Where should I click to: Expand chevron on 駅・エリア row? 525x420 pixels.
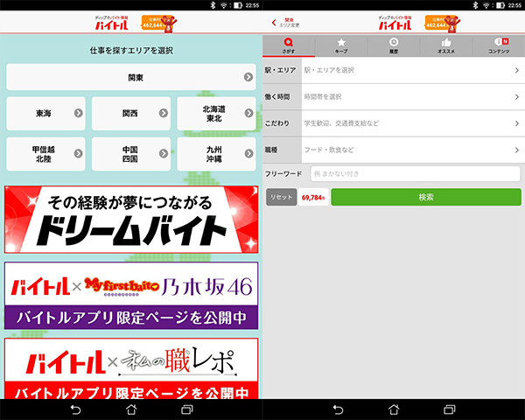[x=517, y=70]
